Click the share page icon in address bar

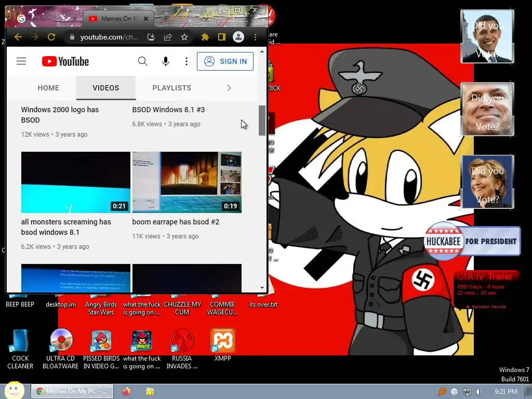point(168,37)
